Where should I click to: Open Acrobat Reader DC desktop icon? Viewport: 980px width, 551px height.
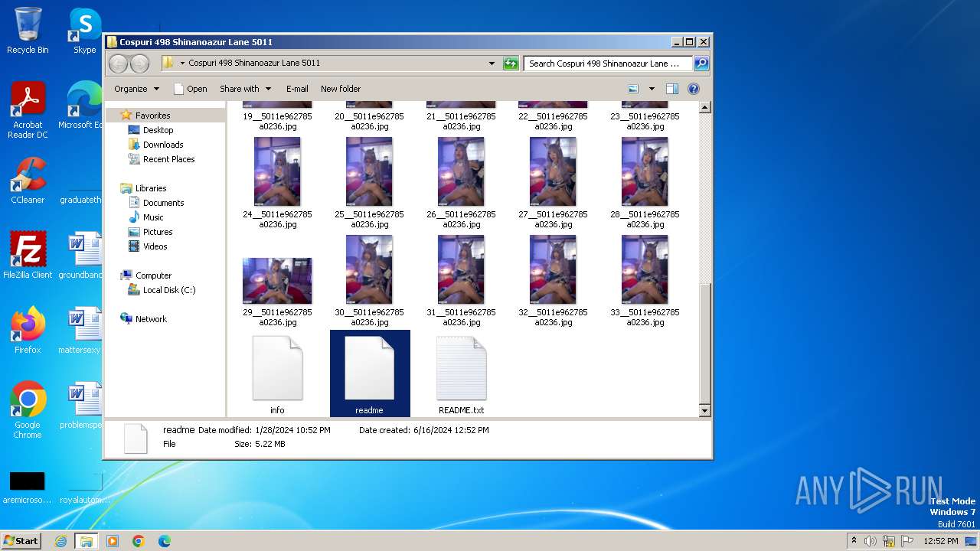click(x=28, y=111)
